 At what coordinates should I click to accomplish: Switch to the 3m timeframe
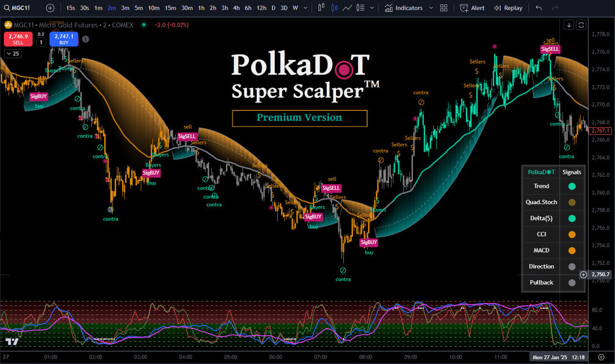point(125,8)
